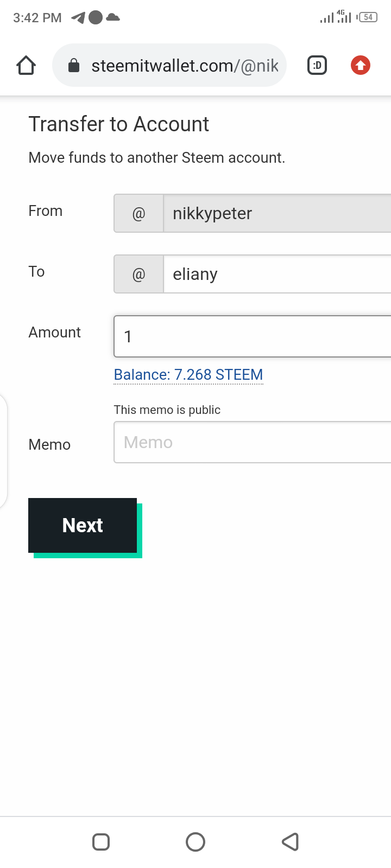Tap the 4G signal strength icon
Image resolution: width=391 pixels, height=868 pixels.
click(x=344, y=17)
